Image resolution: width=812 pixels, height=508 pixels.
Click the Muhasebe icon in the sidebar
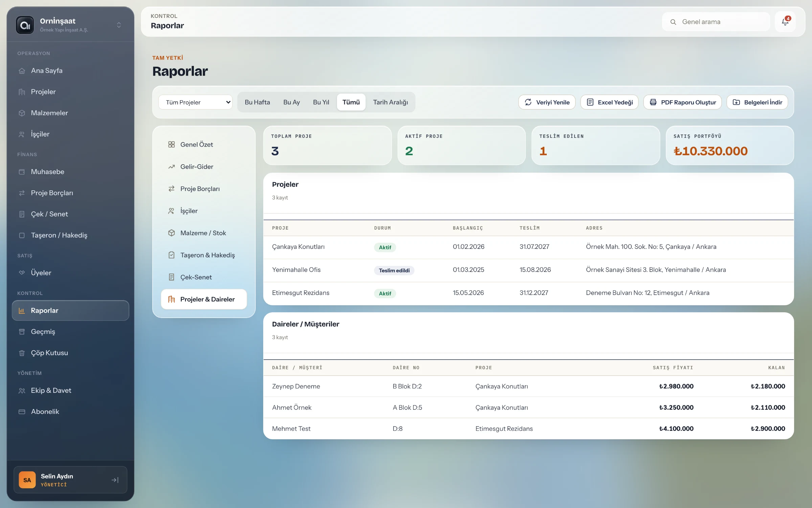click(22, 172)
